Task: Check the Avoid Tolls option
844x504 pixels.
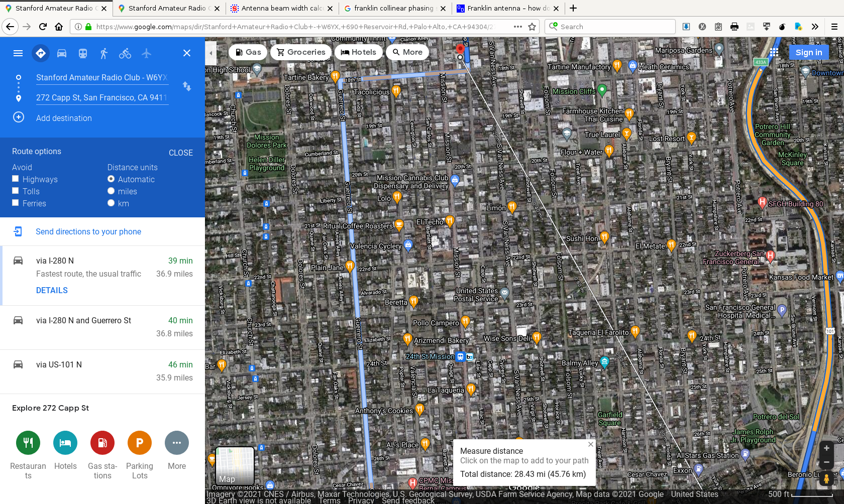Action: click(x=16, y=191)
